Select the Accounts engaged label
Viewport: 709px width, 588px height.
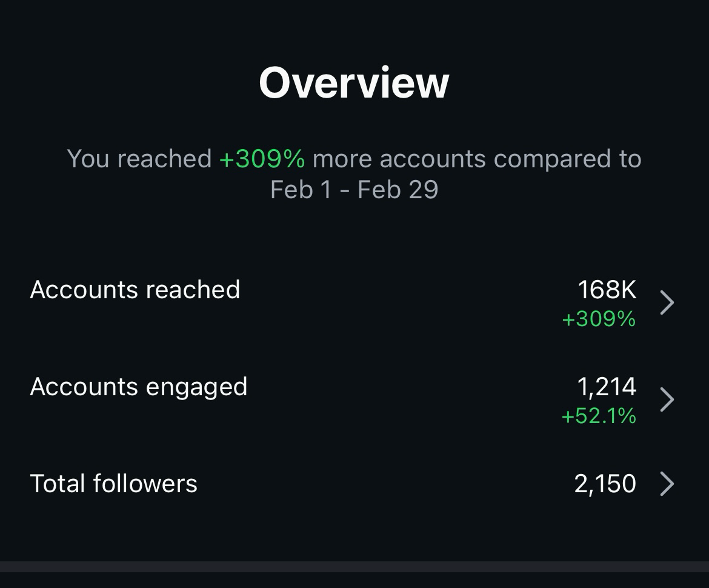[x=138, y=387]
